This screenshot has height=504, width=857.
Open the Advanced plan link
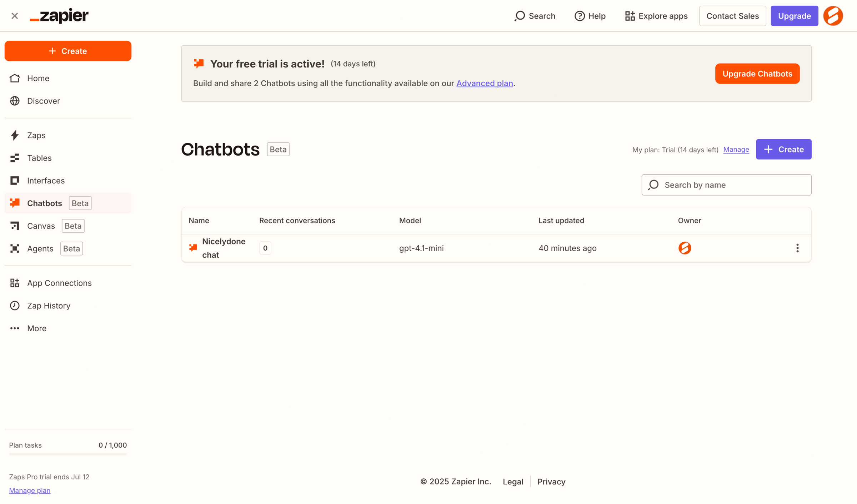(485, 83)
